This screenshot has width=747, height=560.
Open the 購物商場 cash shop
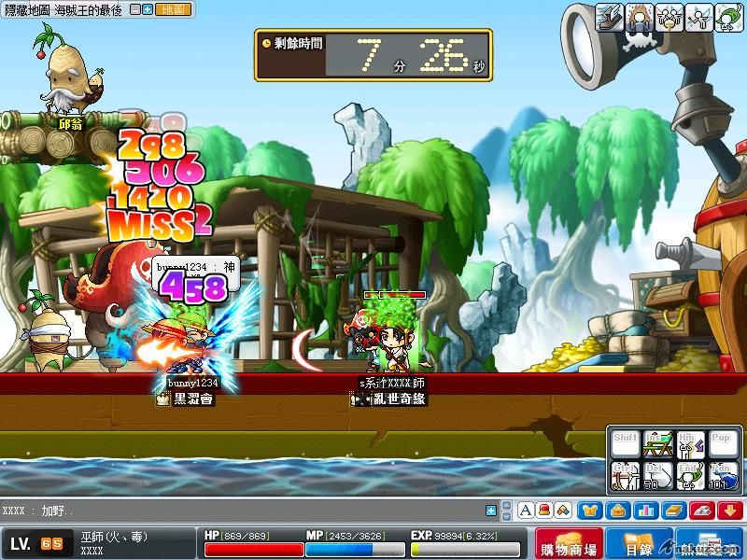(569, 544)
